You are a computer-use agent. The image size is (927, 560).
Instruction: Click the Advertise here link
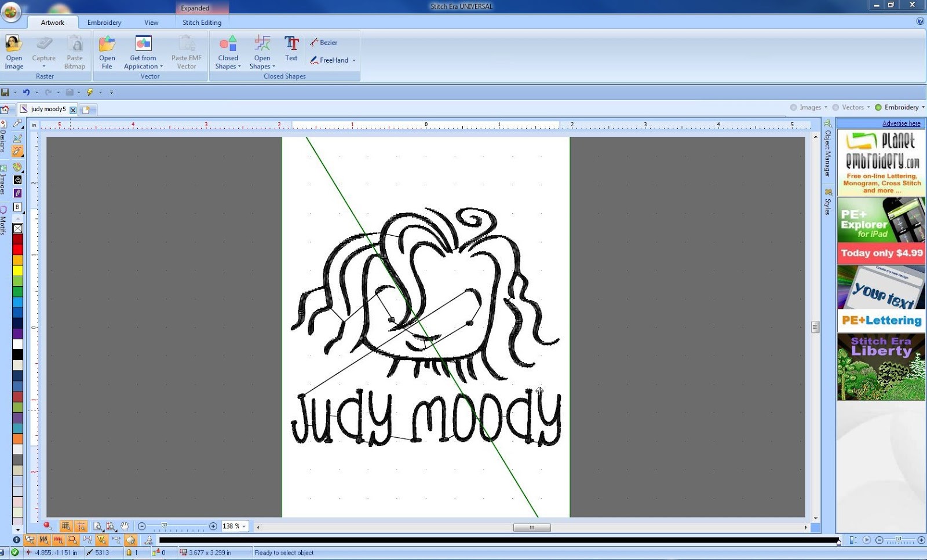(901, 123)
